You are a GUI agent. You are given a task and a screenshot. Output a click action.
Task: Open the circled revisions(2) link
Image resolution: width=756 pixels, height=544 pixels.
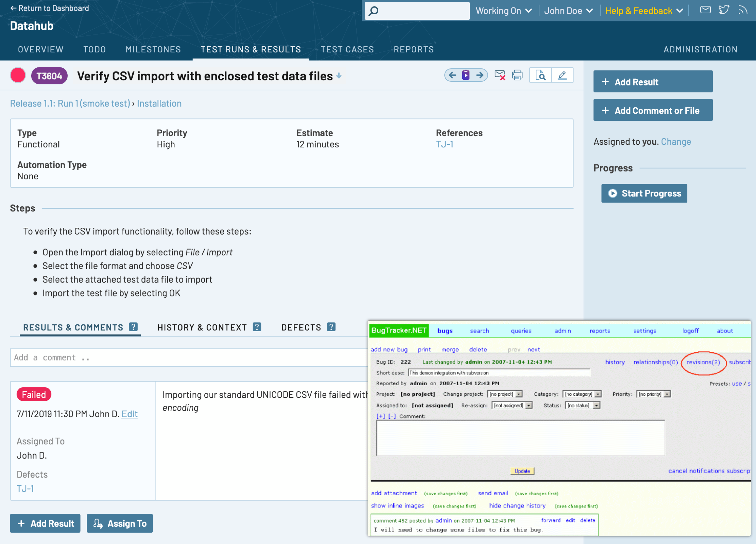pos(704,362)
